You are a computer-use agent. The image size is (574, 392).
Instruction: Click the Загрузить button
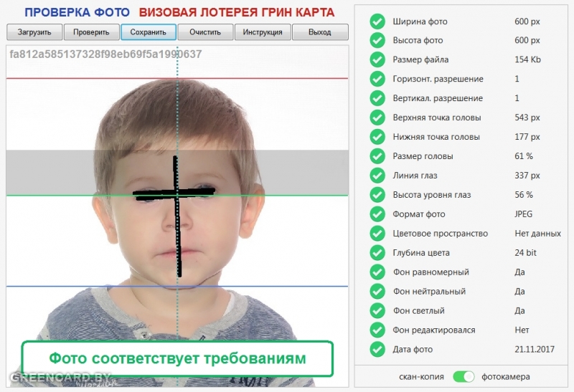click(34, 32)
